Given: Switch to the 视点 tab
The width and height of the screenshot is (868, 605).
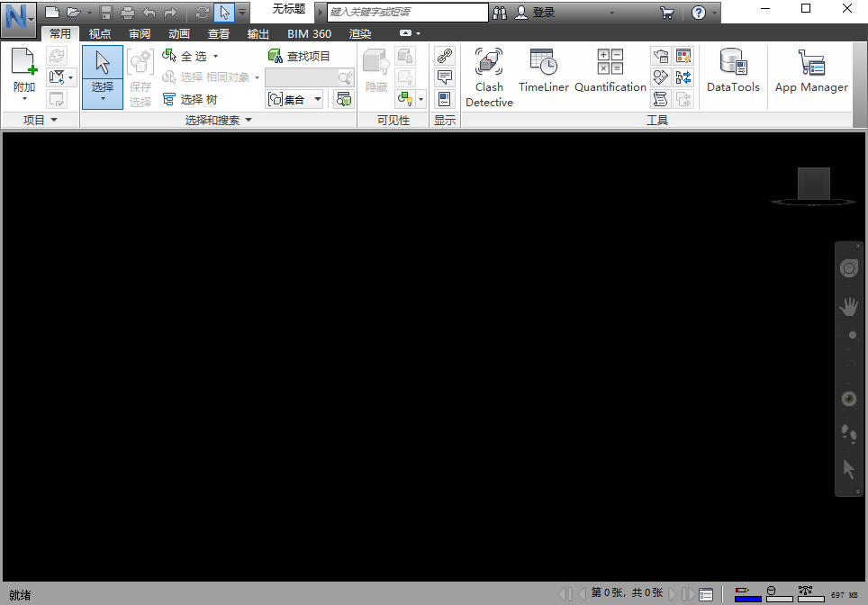Looking at the screenshot, I should (x=100, y=34).
